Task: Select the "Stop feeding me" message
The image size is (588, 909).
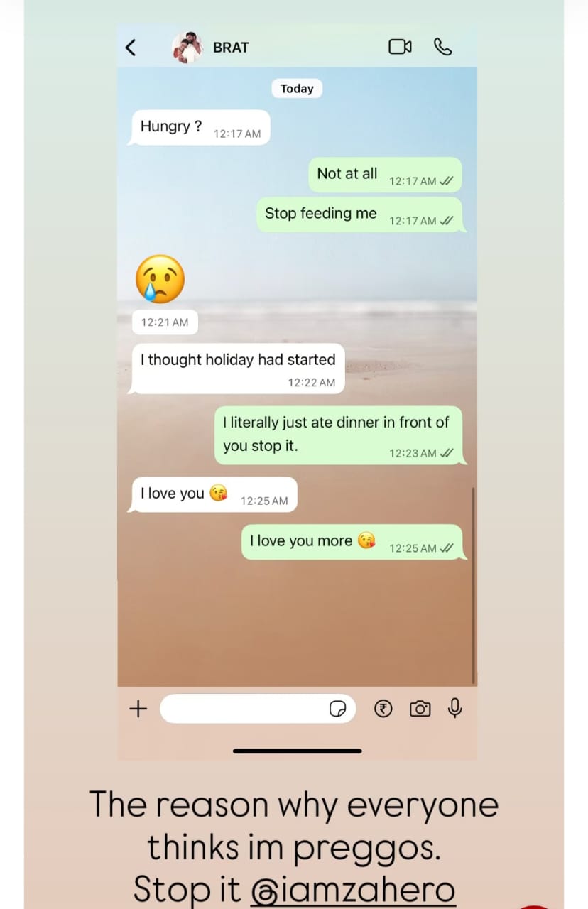Action: 361,214
